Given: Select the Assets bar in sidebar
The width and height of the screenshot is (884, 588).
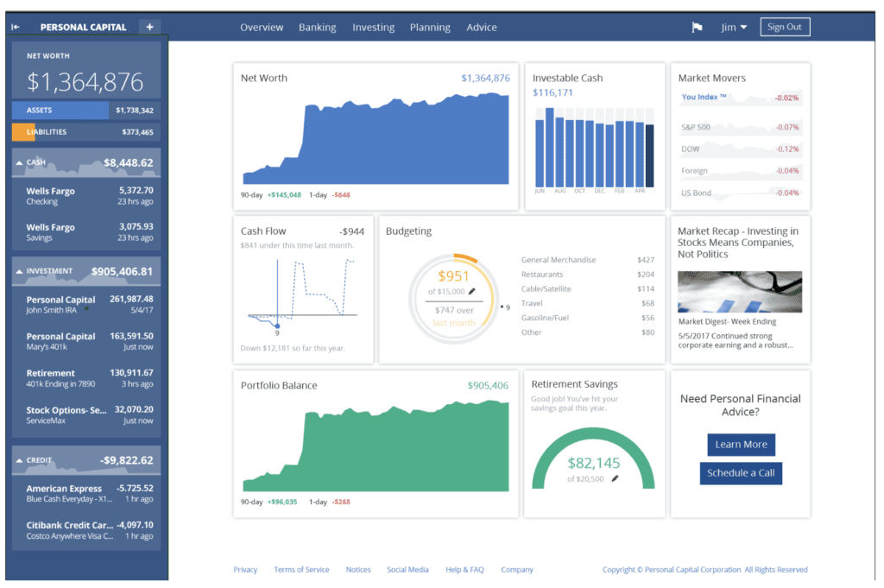Looking at the screenshot, I should [x=60, y=111].
